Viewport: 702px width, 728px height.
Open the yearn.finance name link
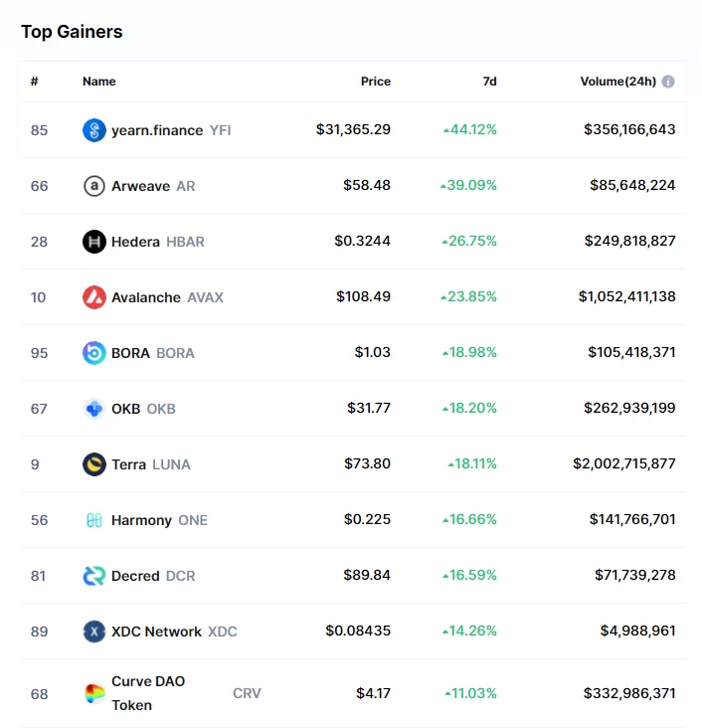pos(157,130)
